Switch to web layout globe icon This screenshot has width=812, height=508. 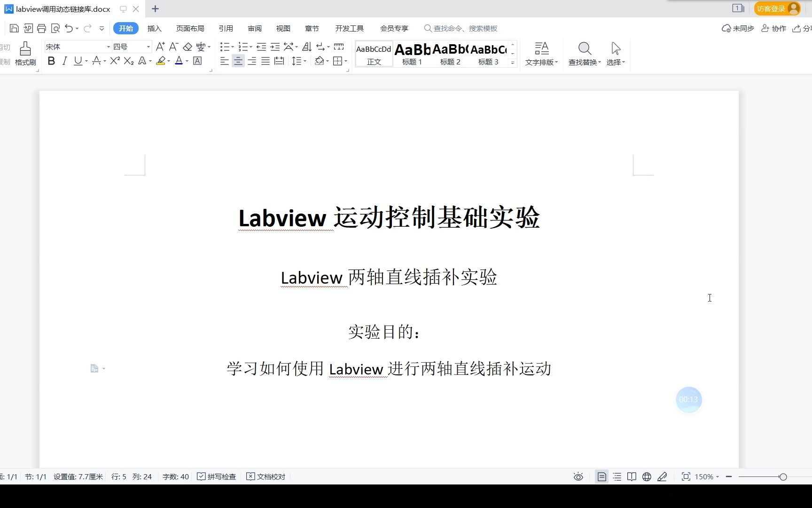point(647,476)
